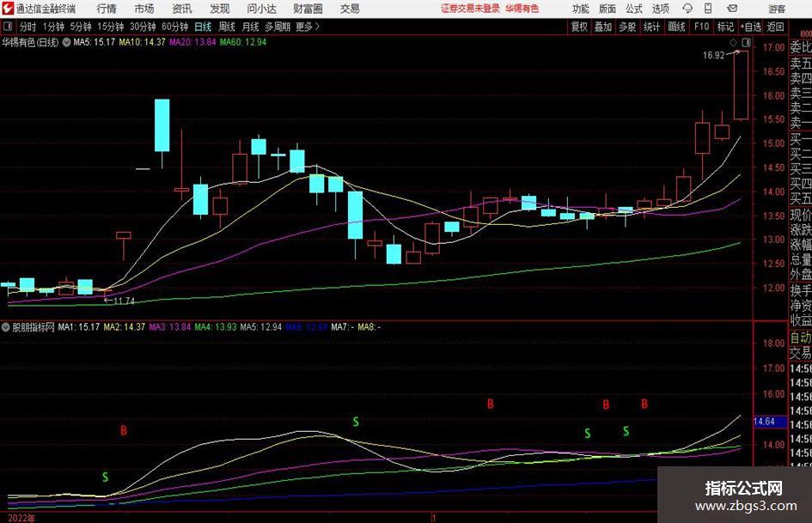The image size is (812, 523).
Task: Click the 叠加 overlay button
Action: coord(603,27)
